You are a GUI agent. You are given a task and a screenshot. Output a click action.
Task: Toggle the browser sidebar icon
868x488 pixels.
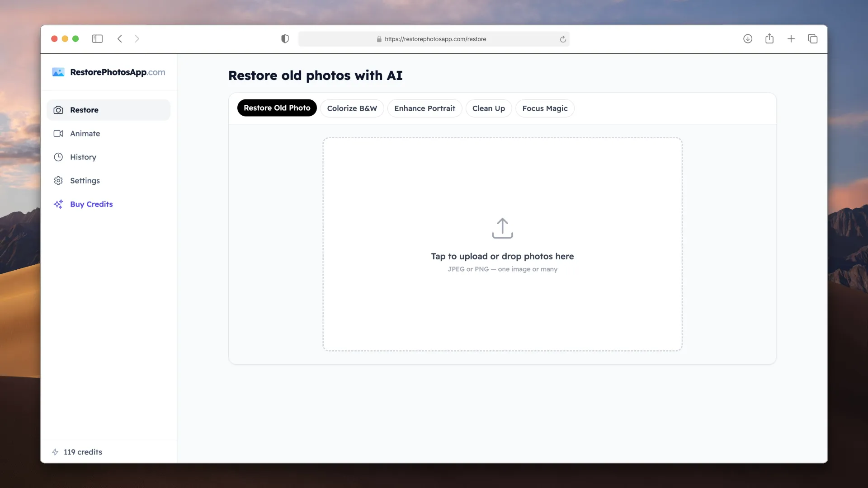click(x=97, y=39)
